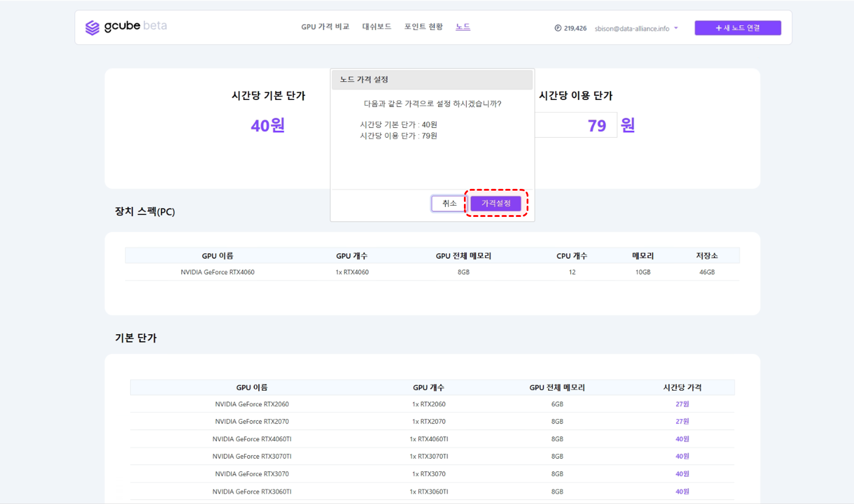Click the 저장소 column header
Image resolution: width=854 pixels, height=504 pixels.
click(x=707, y=256)
